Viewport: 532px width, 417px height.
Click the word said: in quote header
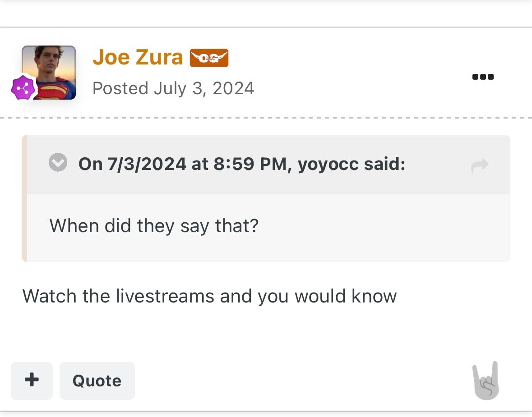coord(384,164)
